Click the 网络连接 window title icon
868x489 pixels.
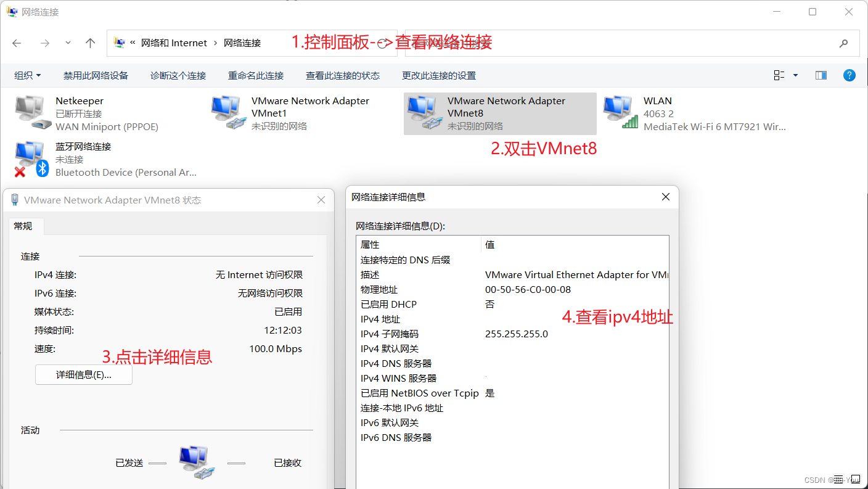point(12,12)
